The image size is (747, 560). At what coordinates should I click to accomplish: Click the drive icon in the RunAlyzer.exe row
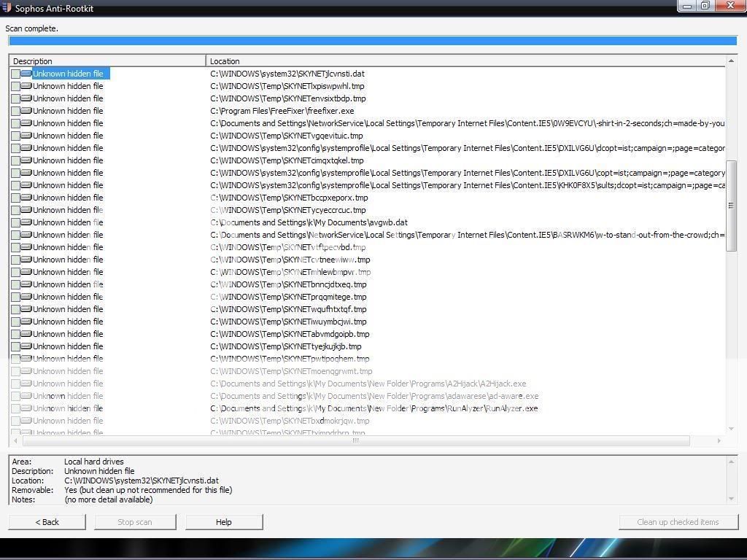click(26, 408)
